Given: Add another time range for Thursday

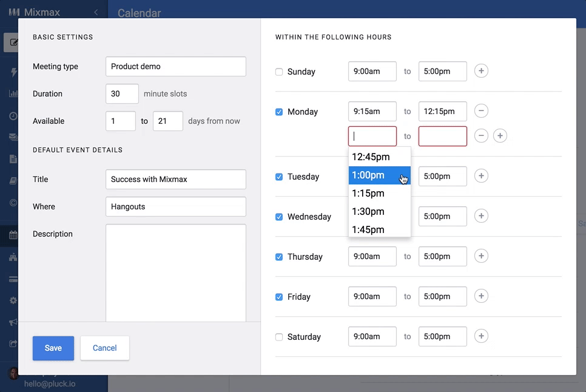Looking at the screenshot, I should tap(481, 256).
